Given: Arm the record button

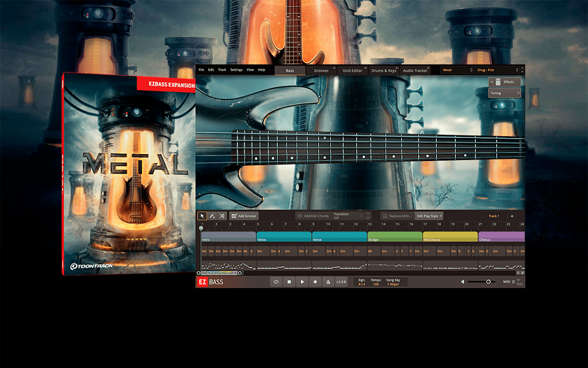Looking at the screenshot, I should tap(315, 282).
